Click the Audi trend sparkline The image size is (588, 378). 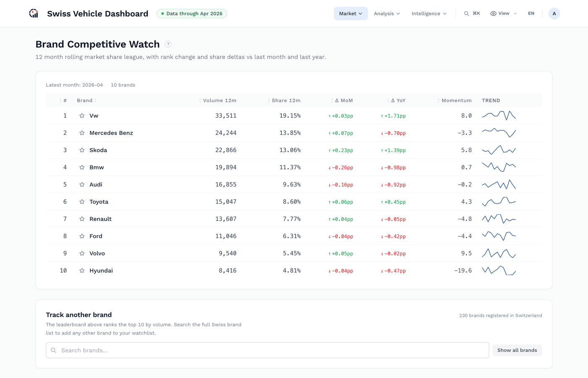pyautogui.click(x=499, y=184)
